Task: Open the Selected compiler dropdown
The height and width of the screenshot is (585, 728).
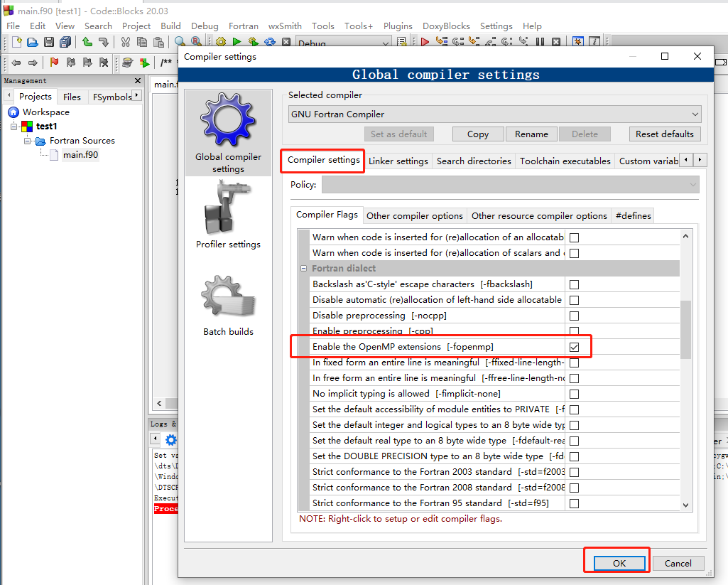Action: 695,114
